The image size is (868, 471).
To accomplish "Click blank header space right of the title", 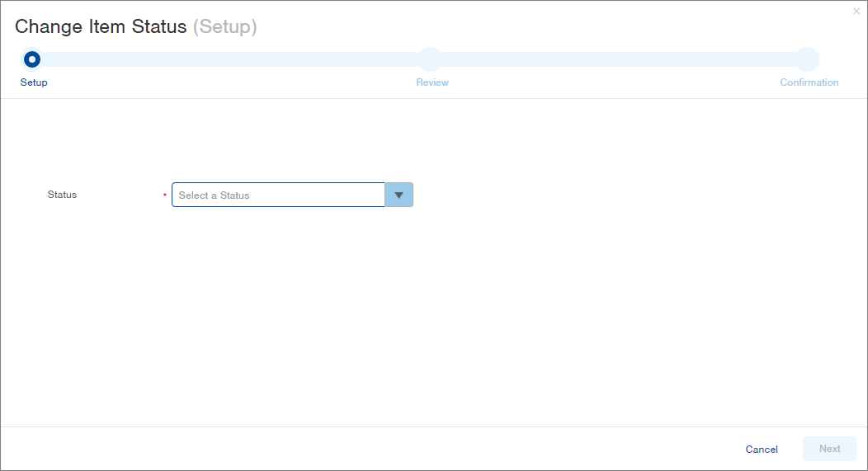I will (536, 26).
